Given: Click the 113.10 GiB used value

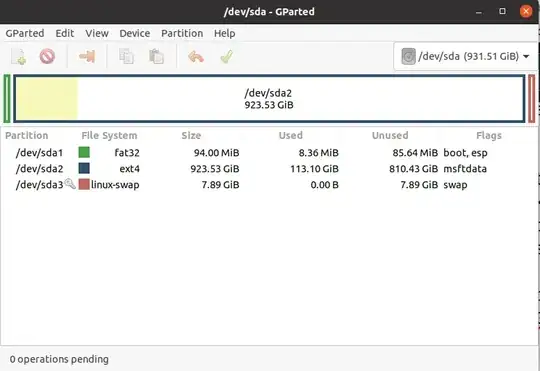Looking at the screenshot, I should pos(314,168).
